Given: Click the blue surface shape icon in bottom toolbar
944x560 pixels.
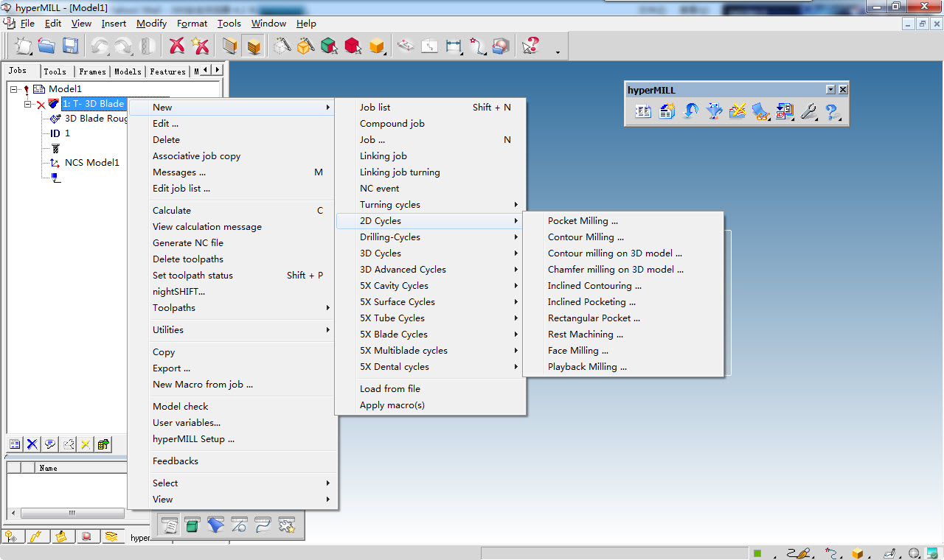Looking at the screenshot, I should pos(215,525).
